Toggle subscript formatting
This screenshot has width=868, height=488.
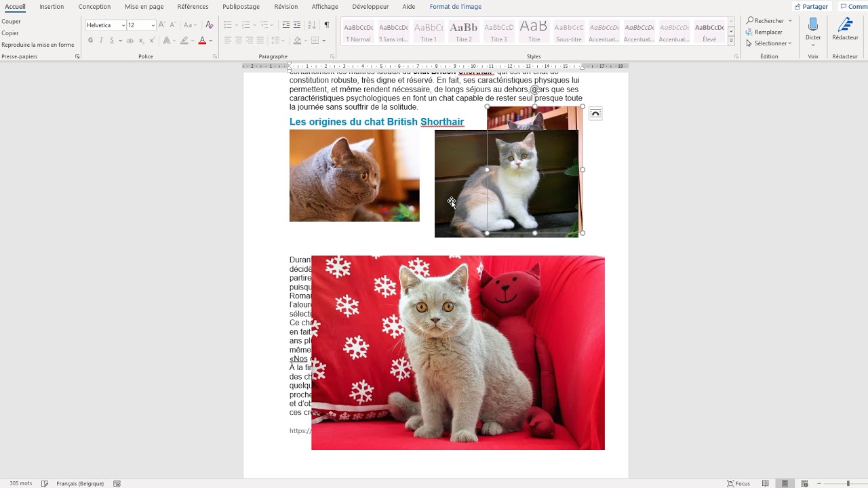[x=141, y=41]
